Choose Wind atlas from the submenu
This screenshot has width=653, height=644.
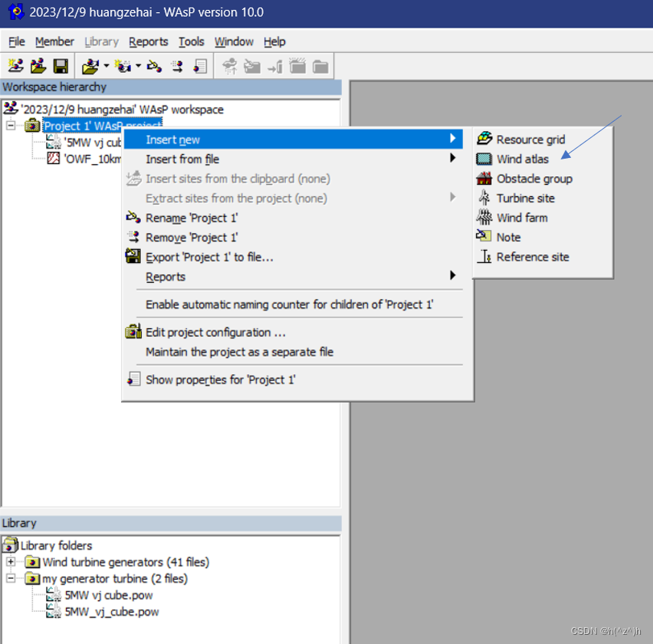tap(543, 159)
